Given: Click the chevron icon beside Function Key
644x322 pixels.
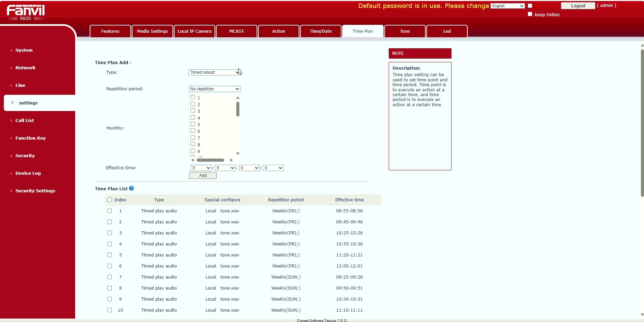Looking at the screenshot, I should click(11, 138).
